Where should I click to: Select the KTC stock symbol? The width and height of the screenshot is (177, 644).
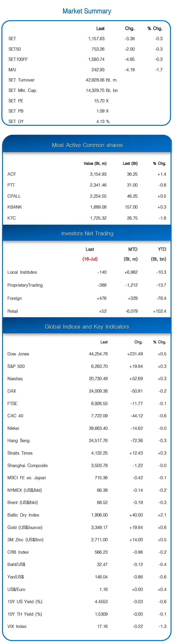point(12,218)
